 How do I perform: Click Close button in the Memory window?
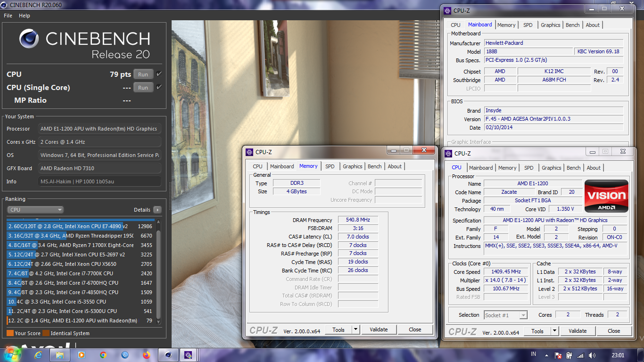415,329
